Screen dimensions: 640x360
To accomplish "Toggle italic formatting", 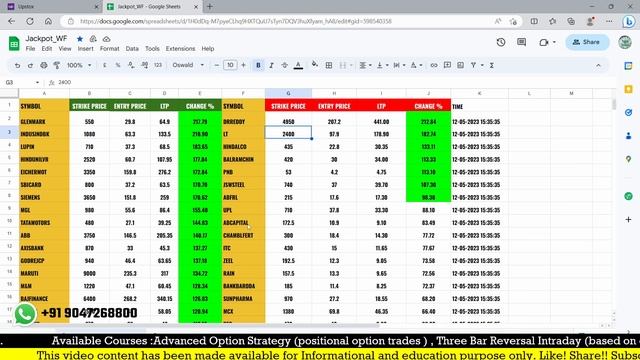I will tap(271, 65).
